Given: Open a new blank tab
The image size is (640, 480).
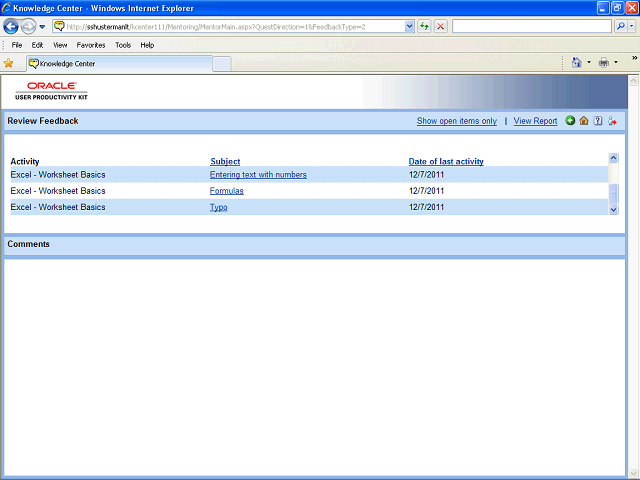Looking at the screenshot, I should point(222,64).
